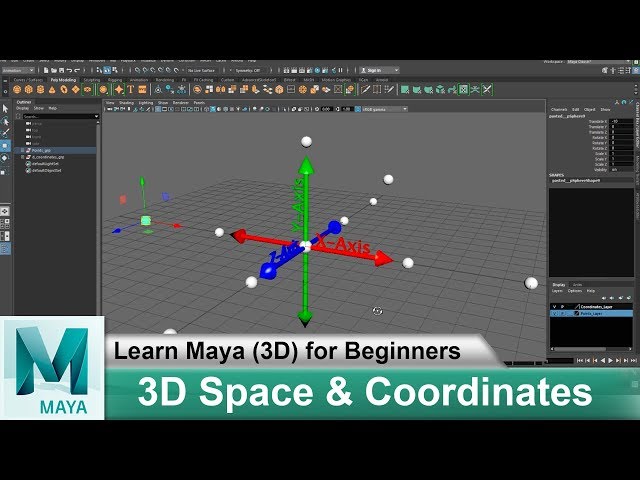Image resolution: width=640 pixels, height=480 pixels.
Task: Click the SVG tool shelf icon
Action: click(142, 90)
